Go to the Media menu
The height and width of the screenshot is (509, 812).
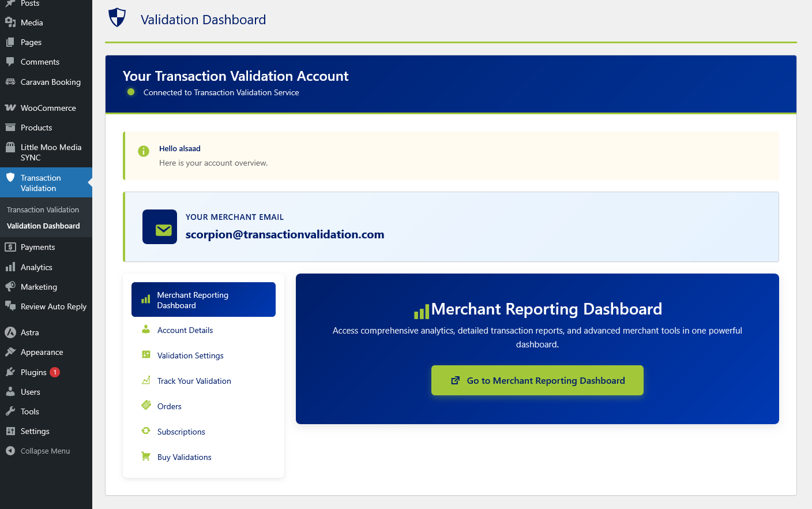(46, 23)
